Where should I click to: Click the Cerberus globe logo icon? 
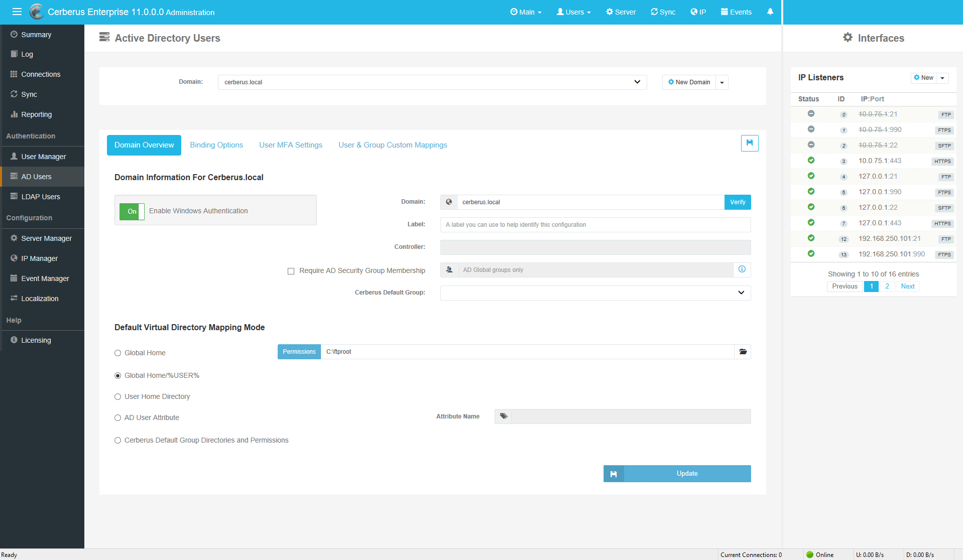coord(37,12)
